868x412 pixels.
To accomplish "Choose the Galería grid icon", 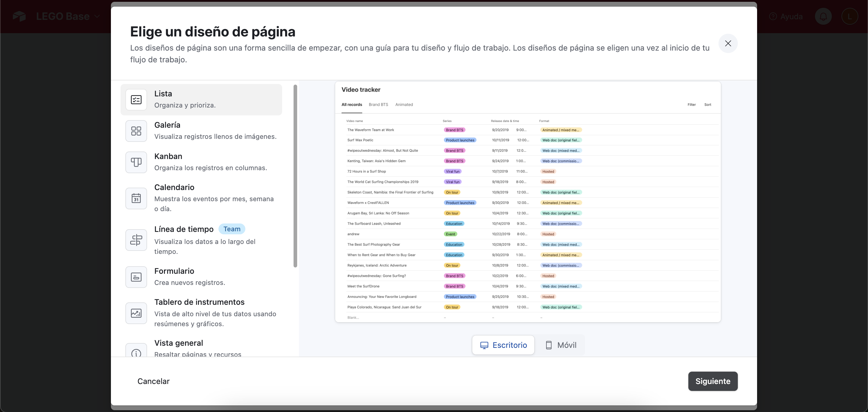I will point(136,131).
